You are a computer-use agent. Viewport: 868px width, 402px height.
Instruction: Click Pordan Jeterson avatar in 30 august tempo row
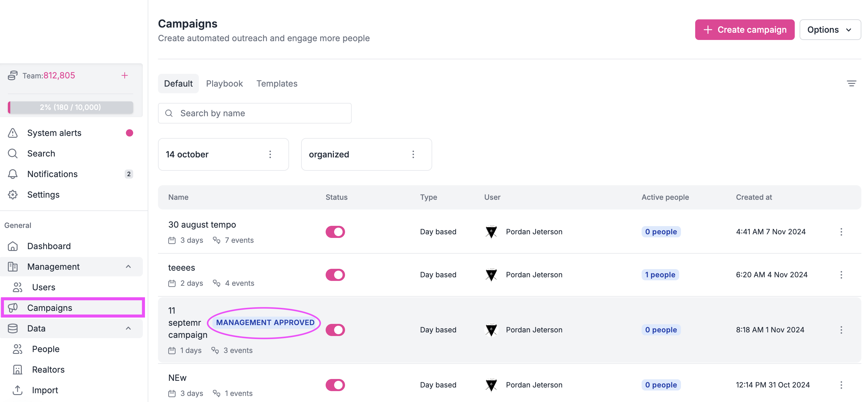pos(491,232)
